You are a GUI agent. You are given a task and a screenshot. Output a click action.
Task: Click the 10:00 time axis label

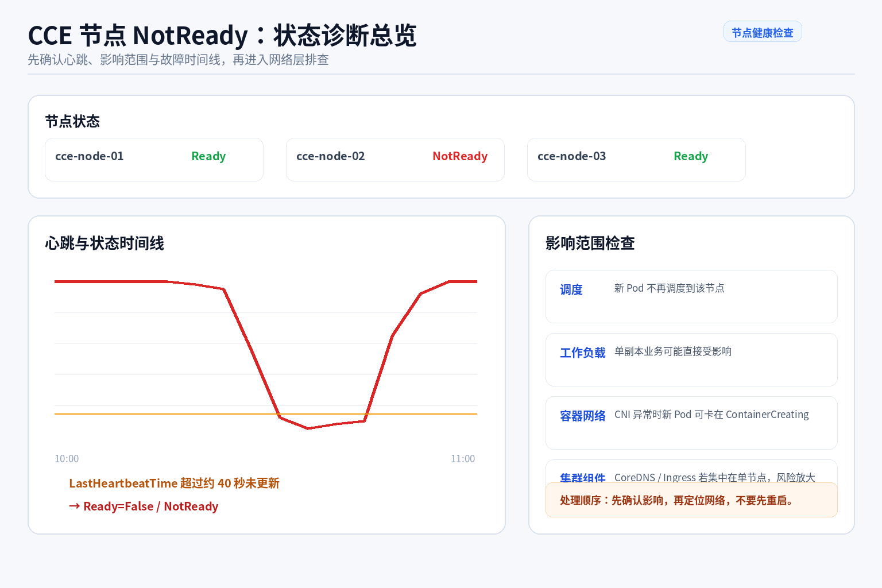(67, 458)
